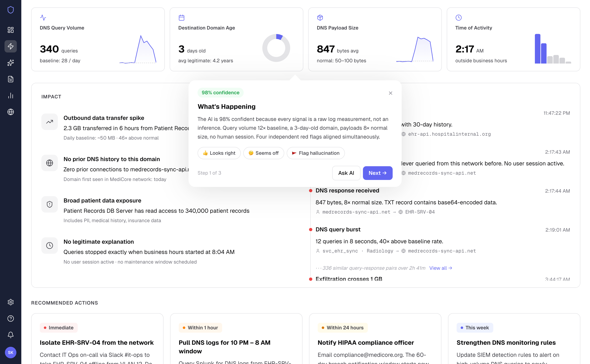Select the No legitimate explanation heading
Viewport: 590px width, 364px height.
[x=99, y=242]
